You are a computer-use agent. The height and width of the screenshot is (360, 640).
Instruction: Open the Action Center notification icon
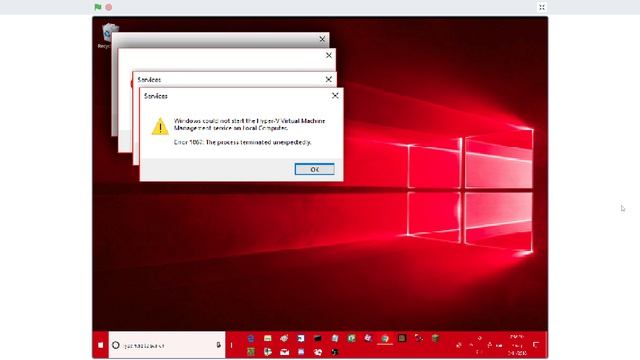[x=536, y=345]
